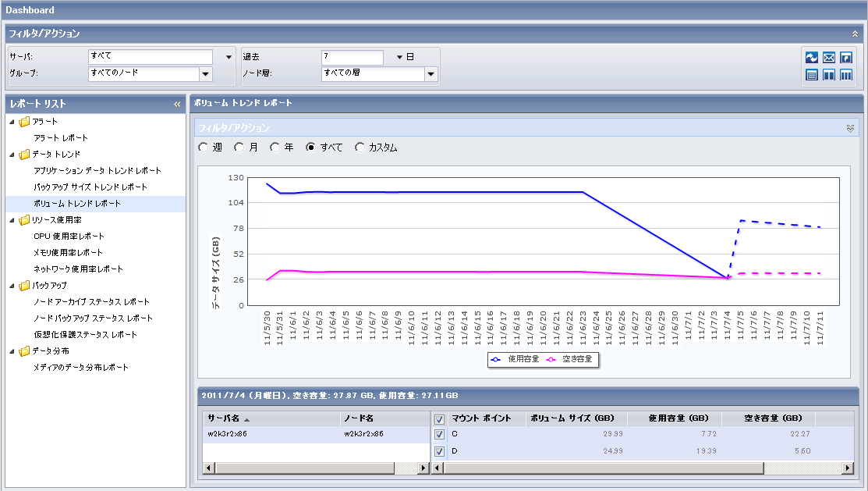
Task: Click the horizontal scrollbar under volume table
Action: point(601,468)
